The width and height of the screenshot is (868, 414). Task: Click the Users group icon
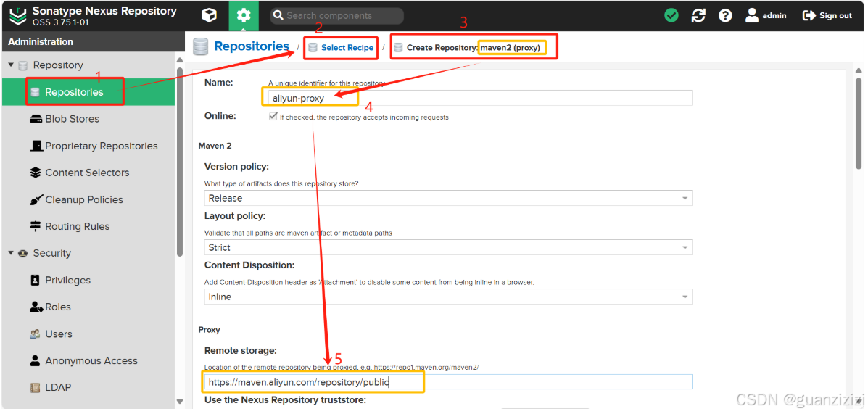pyautogui.click(x=36, y=334)
